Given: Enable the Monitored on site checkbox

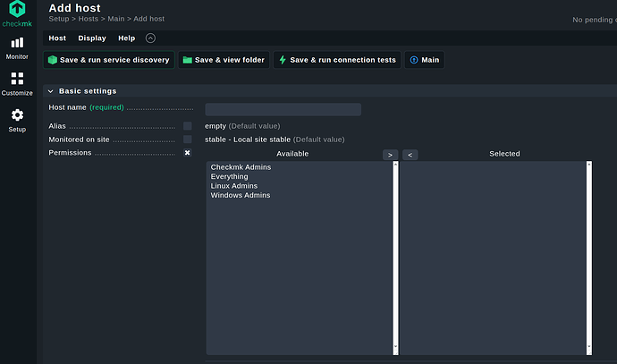Looking at the screenshot, I should pyautogui.click(x=188, y=140).
